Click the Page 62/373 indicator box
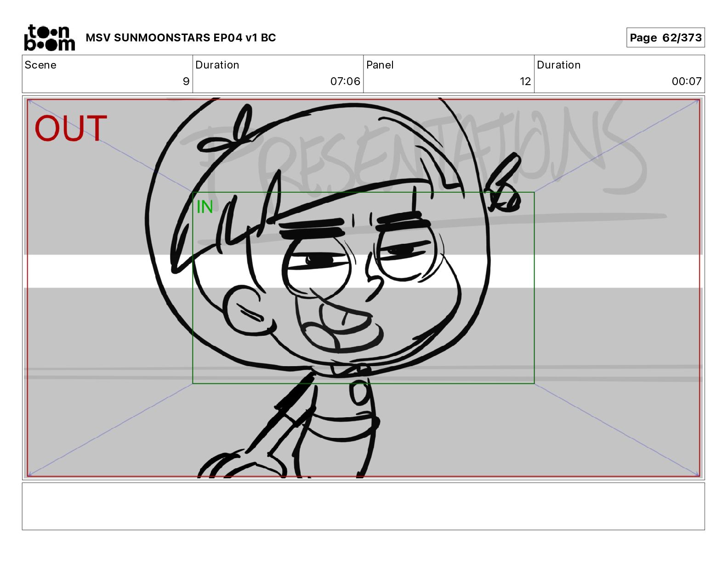The width and height of the screenshot is (728, 563). (665, 38)
